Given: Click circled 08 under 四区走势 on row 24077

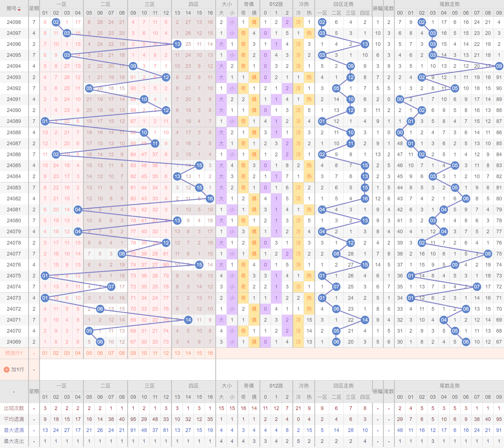Looking at the screenshot, I should pos(336,254).
